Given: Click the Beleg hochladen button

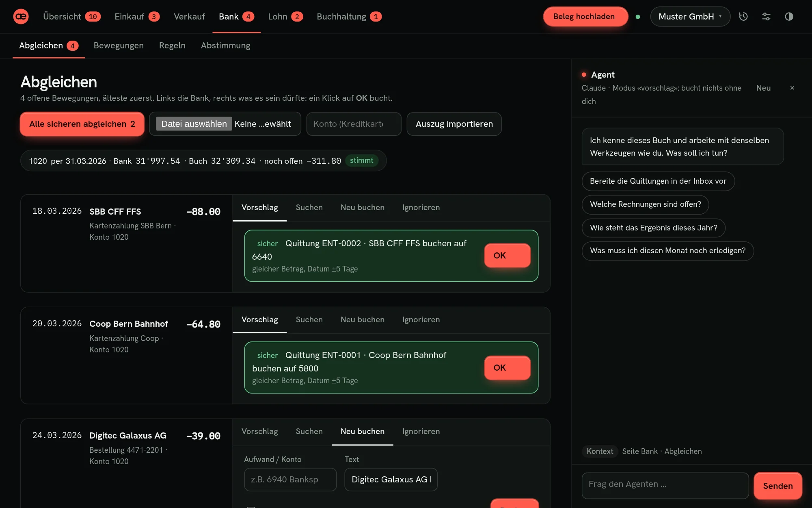Looking at the screenshot, I should tap(585, 17).
